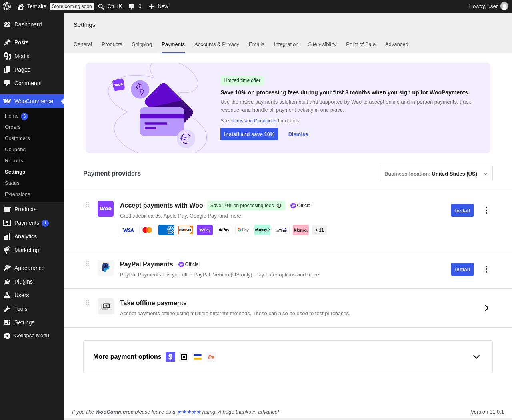
Task: Open Orders in WooCommerce submenu
Action: 13,127
